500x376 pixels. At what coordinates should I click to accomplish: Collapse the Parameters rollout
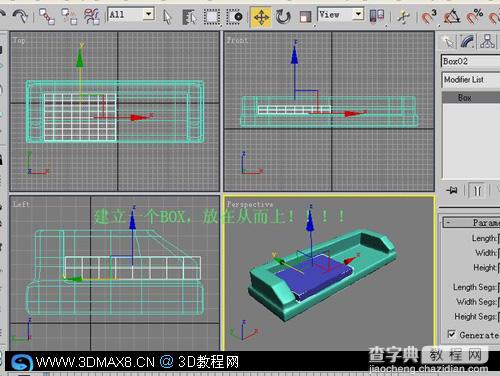(471, 222)
